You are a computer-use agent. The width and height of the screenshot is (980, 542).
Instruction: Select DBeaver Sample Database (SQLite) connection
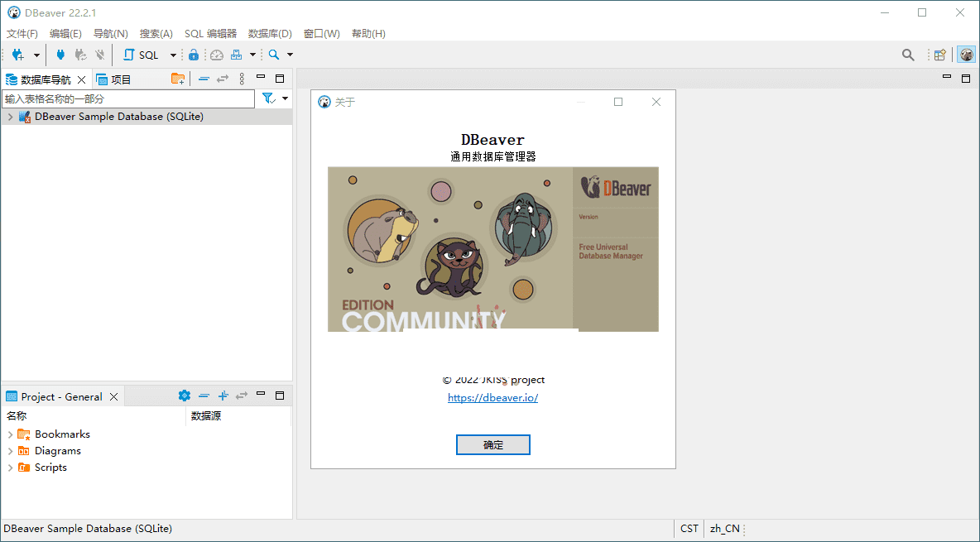[118, 117]
